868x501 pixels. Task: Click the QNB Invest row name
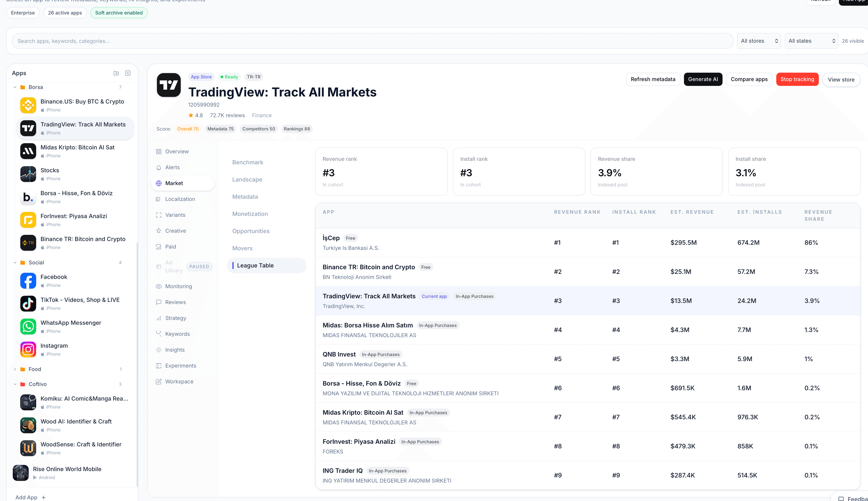(339, 354)
